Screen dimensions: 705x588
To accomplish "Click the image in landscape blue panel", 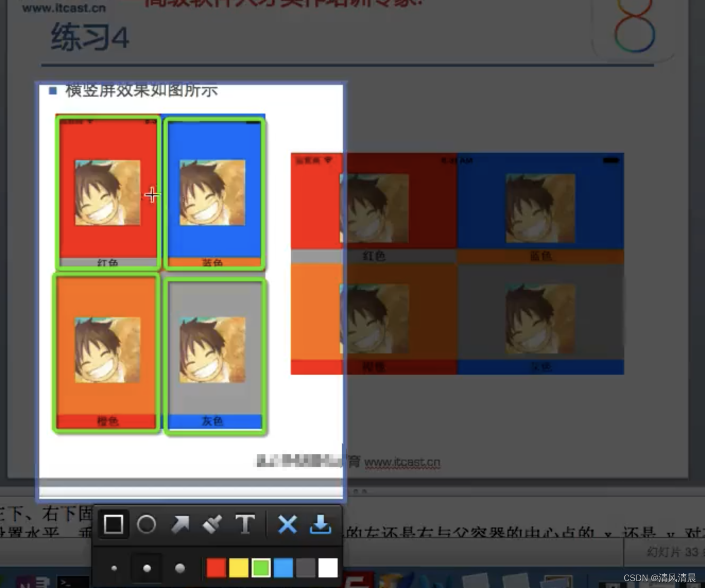I will (x=540, y=208).
